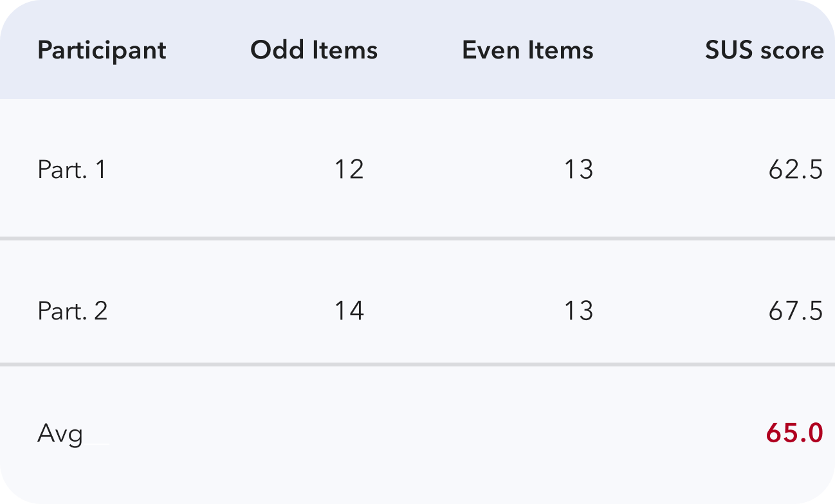Click empty space between Part. 1 and 12

[220, 170]
